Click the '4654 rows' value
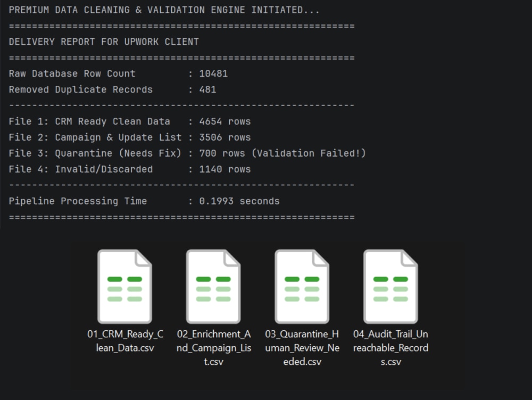The height and width of the screenshot is (400, 532). tap(225, 121)
